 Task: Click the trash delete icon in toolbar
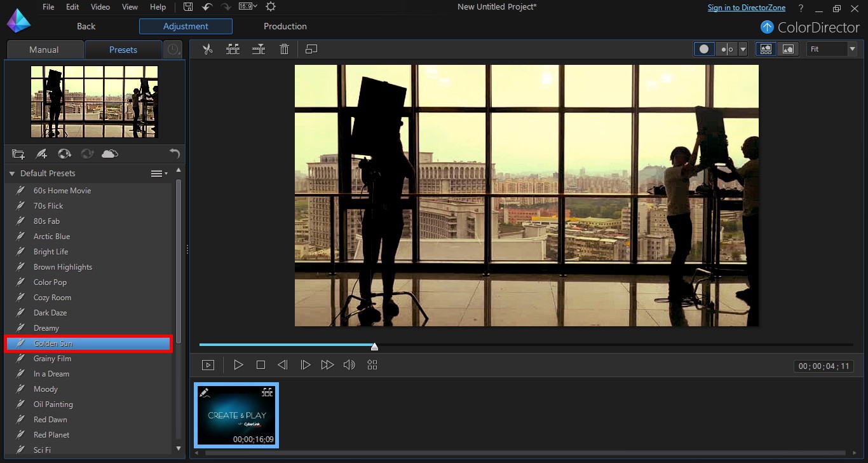pyautogui.click(x=284, y=50)
